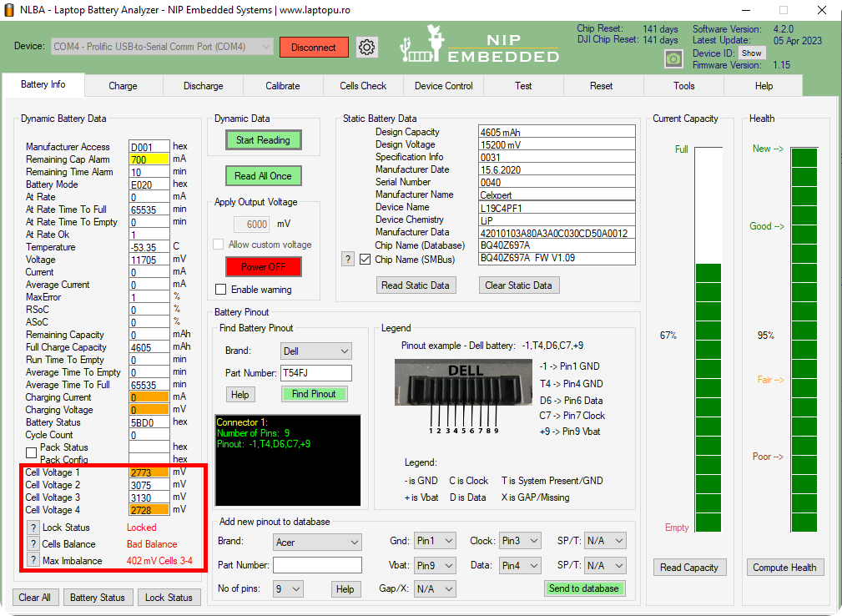Open the Calibrate tab
The height and width of the screenshot is (616, 842).
pos(282,86)
